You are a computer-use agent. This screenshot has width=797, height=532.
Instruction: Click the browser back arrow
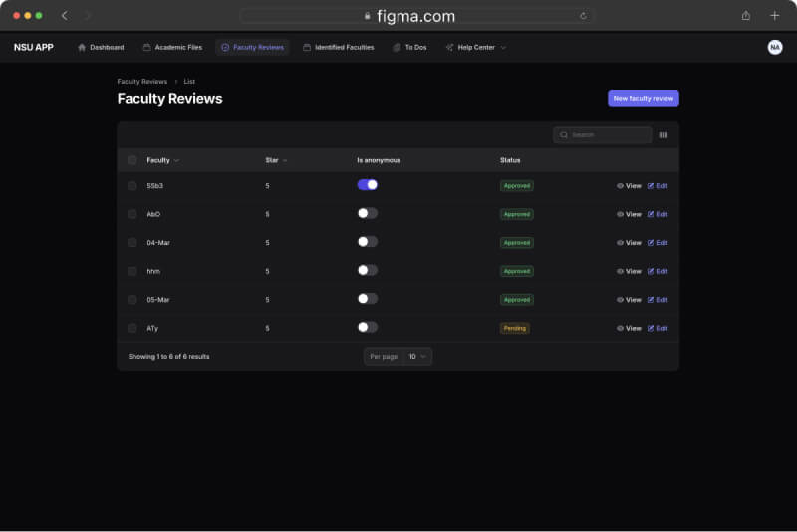pos(65,16)
